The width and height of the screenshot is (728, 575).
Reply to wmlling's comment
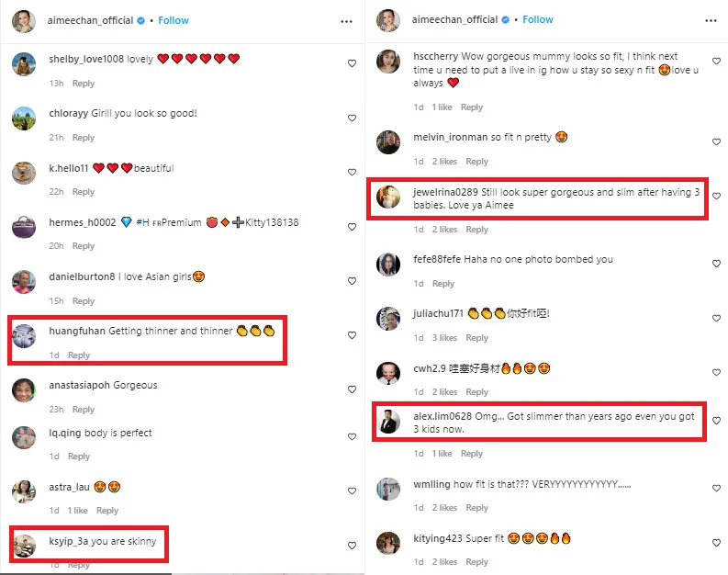tap(477, 508)
